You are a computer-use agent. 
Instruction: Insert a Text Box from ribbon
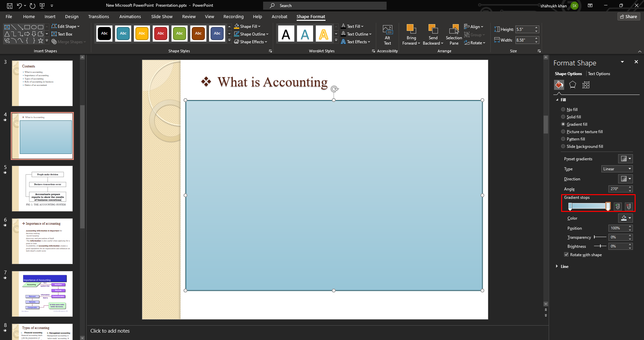62,34
